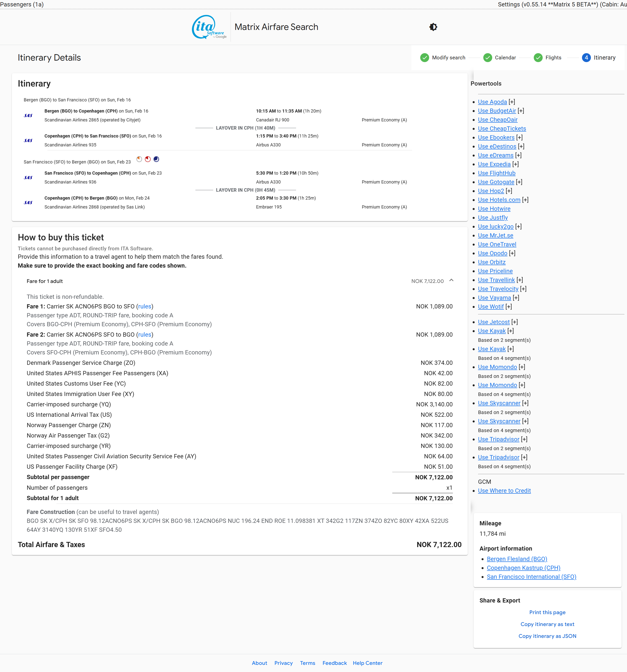Click the orange short layover warning icon
The height and width of the screenshot is (672, 627).
tap(139, 159)
